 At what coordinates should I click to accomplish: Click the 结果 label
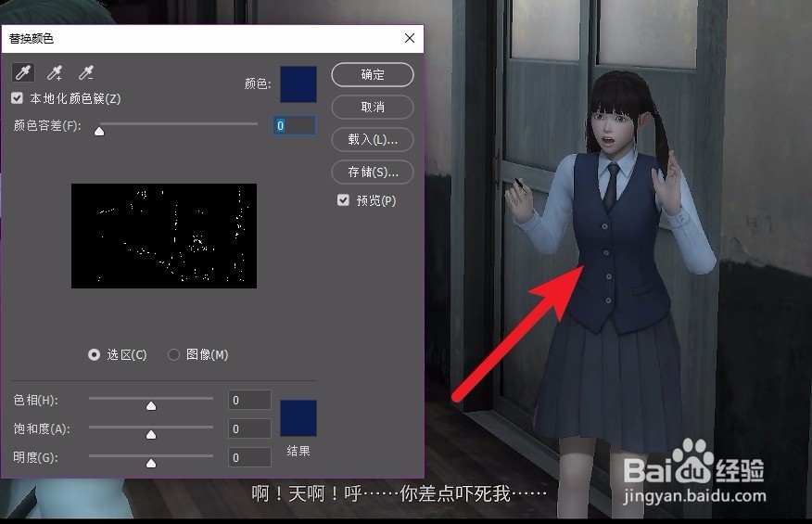point(298,451)
